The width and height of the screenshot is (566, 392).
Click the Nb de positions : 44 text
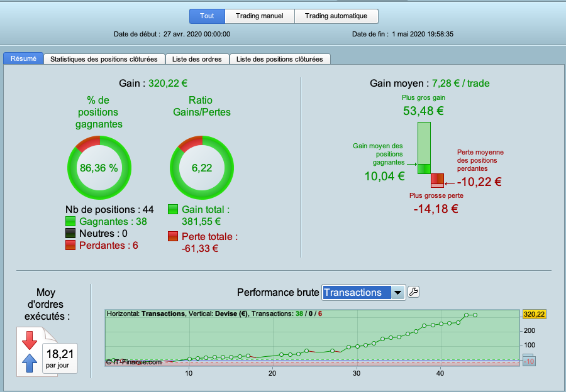click(109, 210)
